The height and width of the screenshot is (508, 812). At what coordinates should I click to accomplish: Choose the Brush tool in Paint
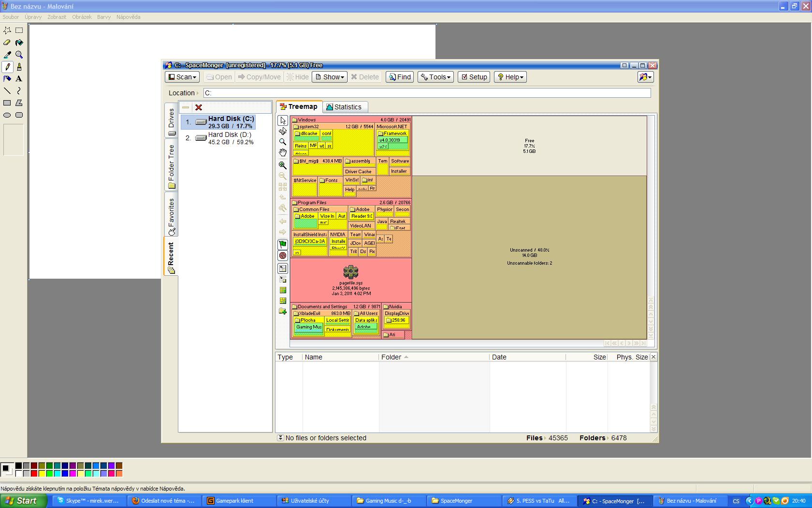click(19, 67)
